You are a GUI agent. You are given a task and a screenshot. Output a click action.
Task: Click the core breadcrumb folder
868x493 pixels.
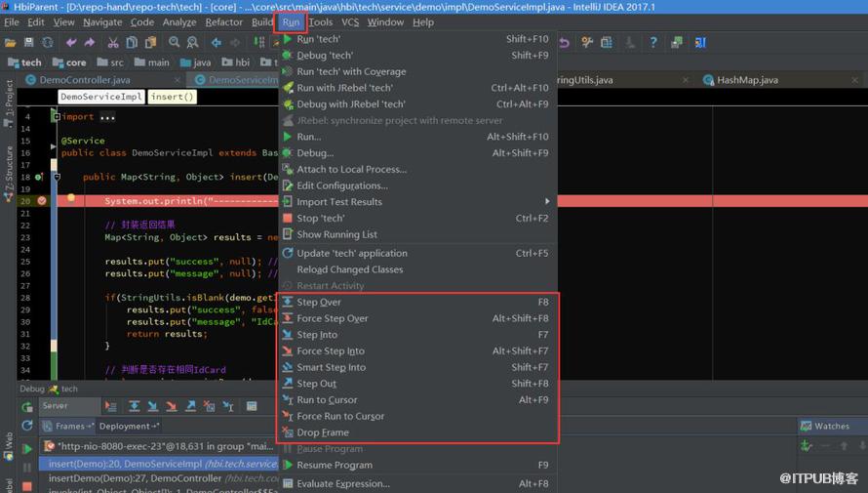pos(69,62)
